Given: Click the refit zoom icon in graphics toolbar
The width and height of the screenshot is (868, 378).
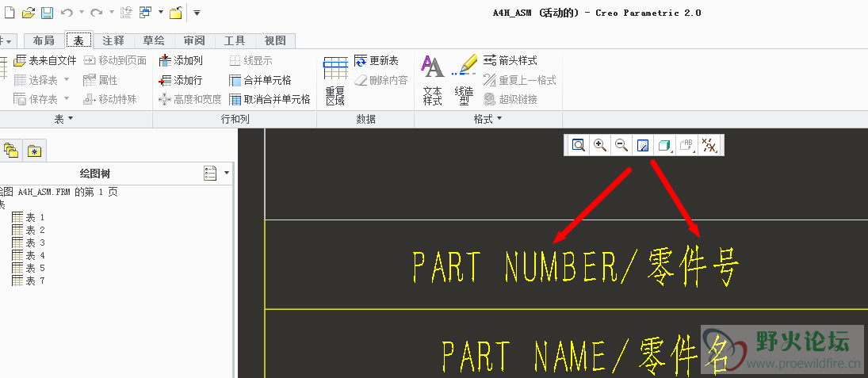Looking at the screenshot, I should tap(579, 145).
